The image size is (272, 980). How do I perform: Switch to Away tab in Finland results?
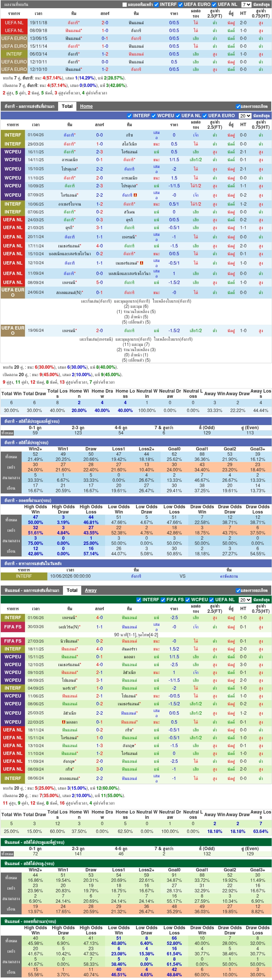pyautogui.click(x=91, y=590)
